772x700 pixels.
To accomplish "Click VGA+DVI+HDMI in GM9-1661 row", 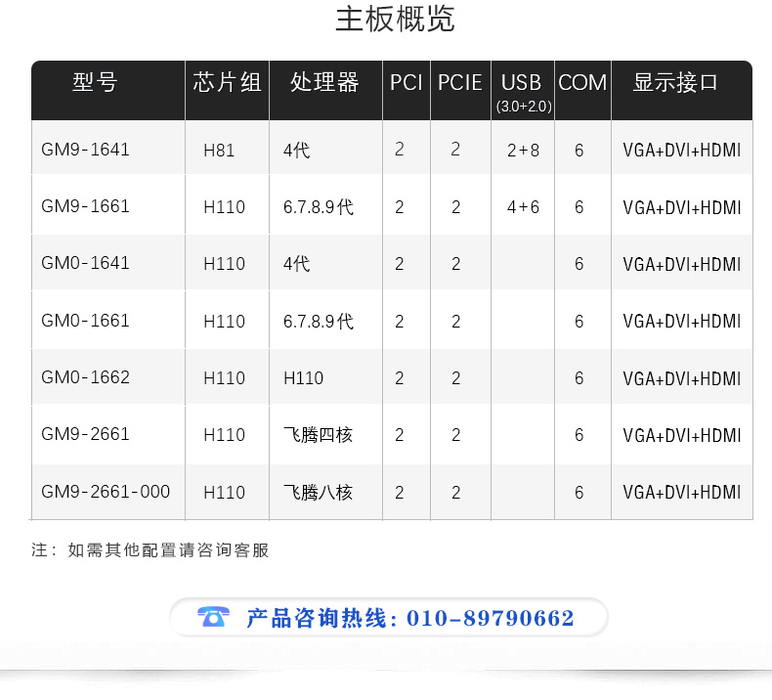I will [x=681, y=207].
